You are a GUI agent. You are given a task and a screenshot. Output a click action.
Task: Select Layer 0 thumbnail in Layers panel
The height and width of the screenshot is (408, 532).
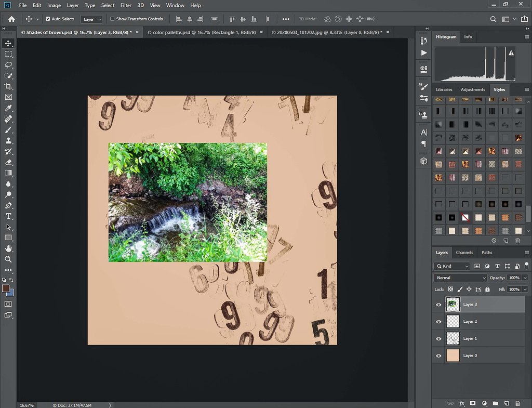453,356
